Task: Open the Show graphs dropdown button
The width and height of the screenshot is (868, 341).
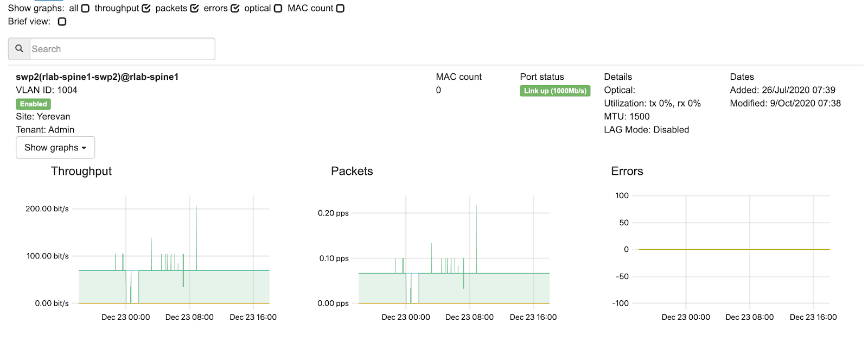Action: click(x=55, y=147)
